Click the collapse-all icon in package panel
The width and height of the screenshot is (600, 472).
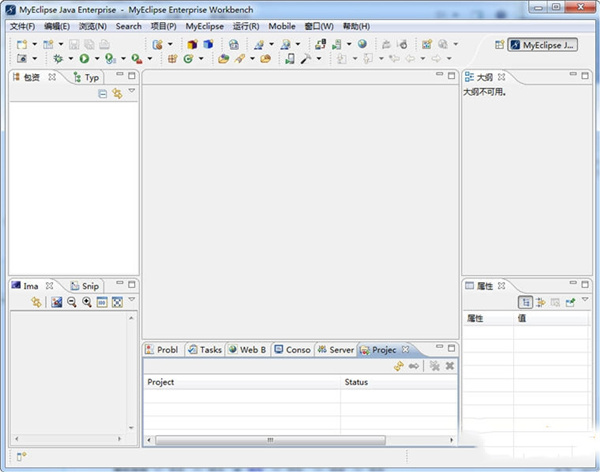pyautogui.click(x=102, y=93)
